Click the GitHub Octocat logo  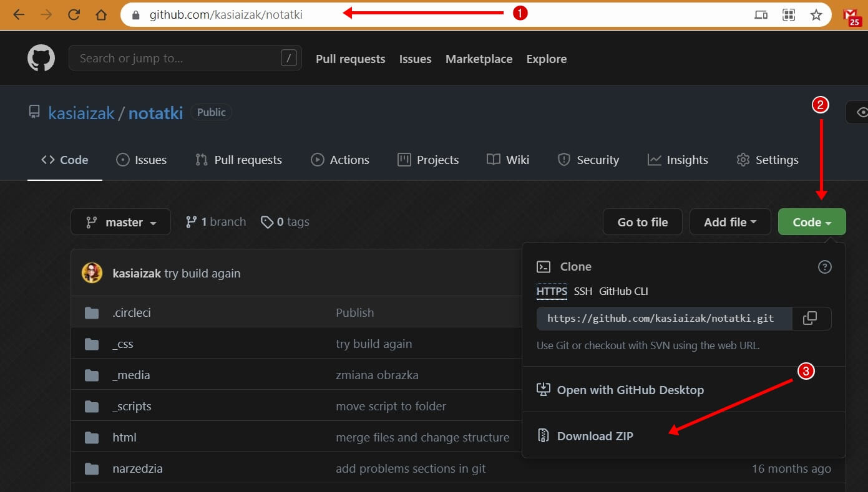coord(41,59)
